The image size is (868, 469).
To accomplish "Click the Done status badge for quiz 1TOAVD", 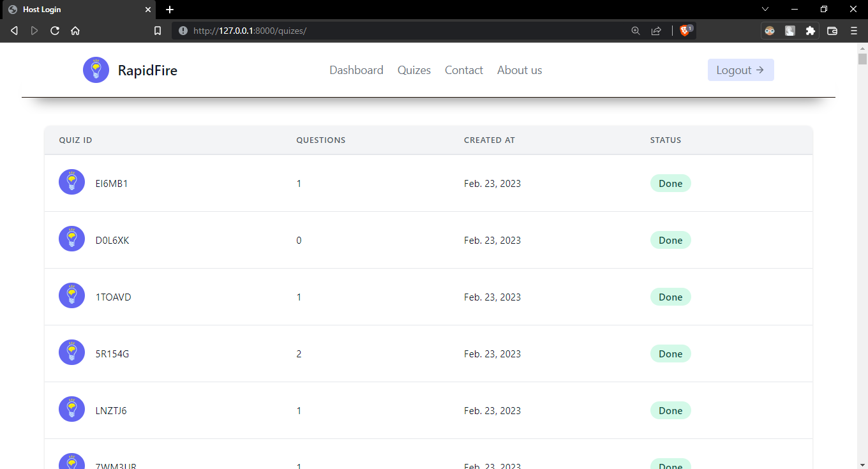I will click(670, 297).
